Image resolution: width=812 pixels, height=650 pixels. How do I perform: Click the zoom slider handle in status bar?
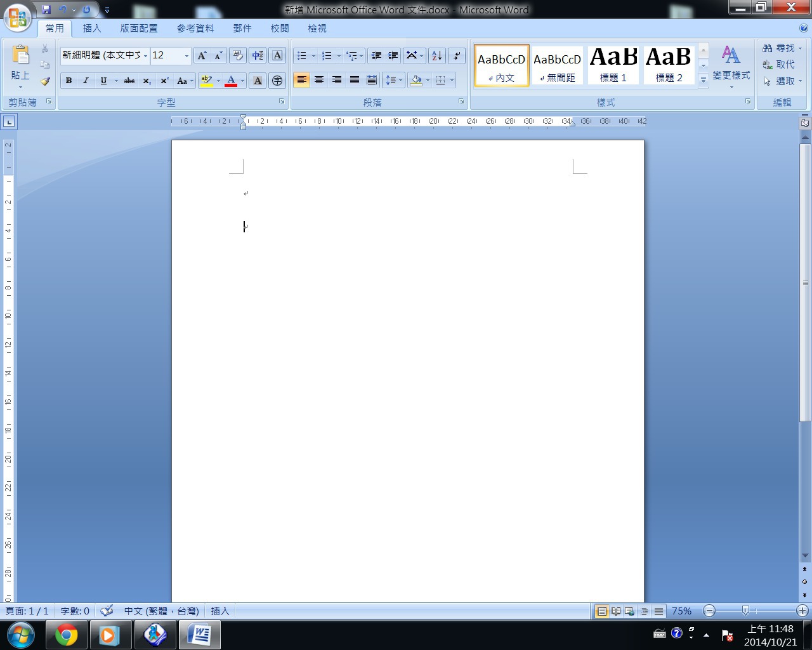745,611
